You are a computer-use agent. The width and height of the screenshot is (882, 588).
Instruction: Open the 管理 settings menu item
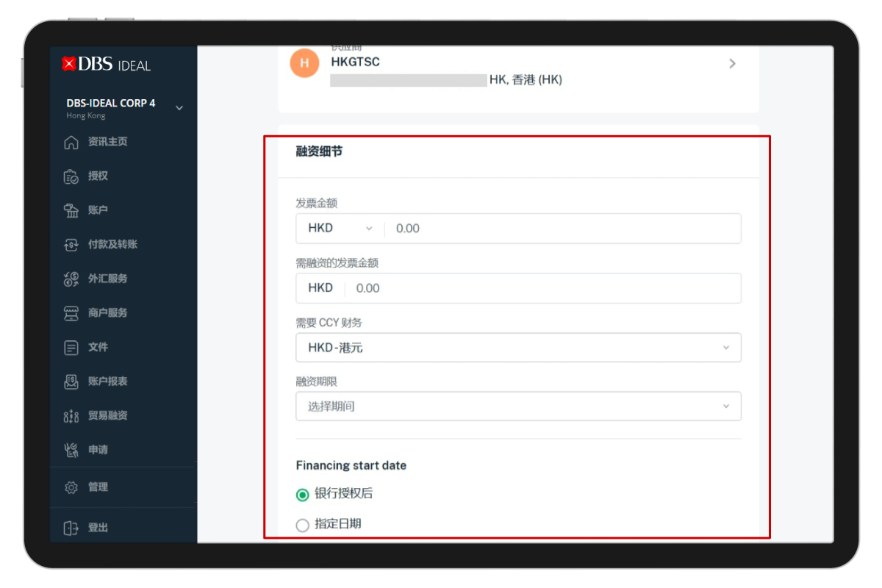[x=98, y=487]
